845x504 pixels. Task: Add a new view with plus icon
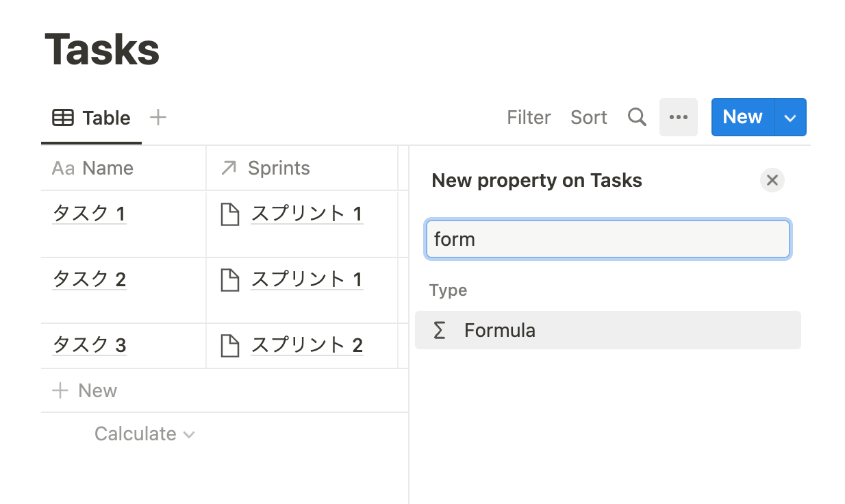(158, 118)
